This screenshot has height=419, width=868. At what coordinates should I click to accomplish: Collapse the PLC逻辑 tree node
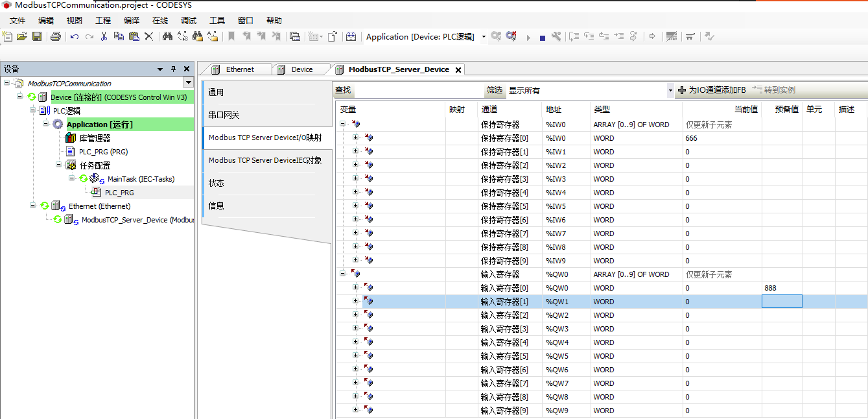[x=33, y=110]
